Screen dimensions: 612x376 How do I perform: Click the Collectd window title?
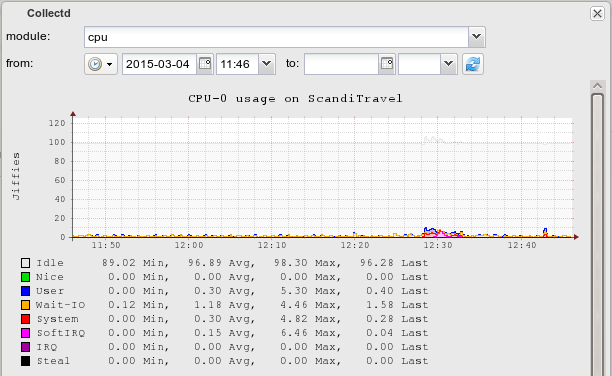tap(49, 13)
